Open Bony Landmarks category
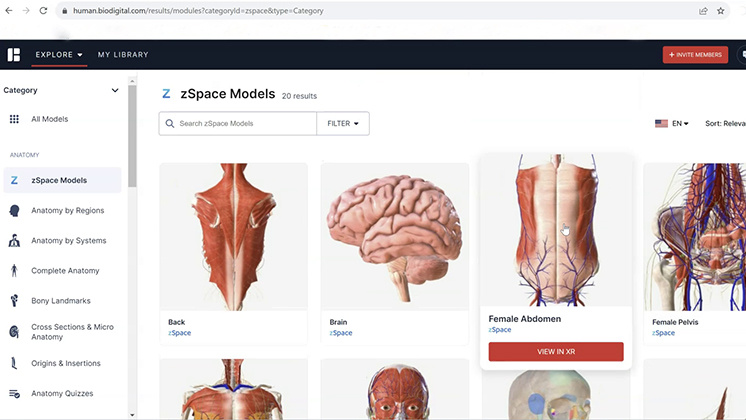 (x=62, y=301)
